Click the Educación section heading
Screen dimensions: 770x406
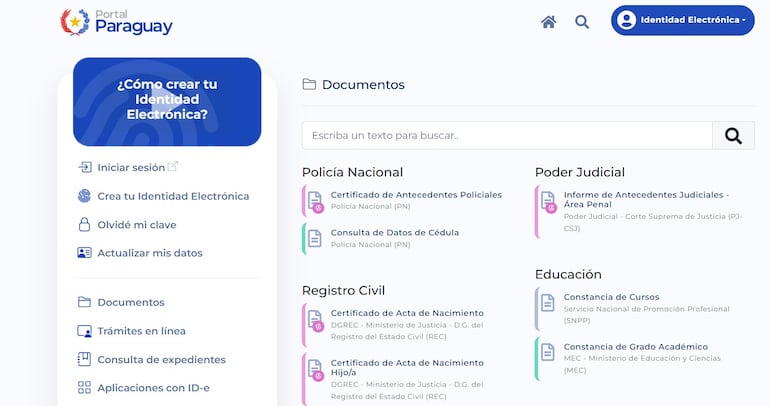pyautogui.click(x=568, y=274)
